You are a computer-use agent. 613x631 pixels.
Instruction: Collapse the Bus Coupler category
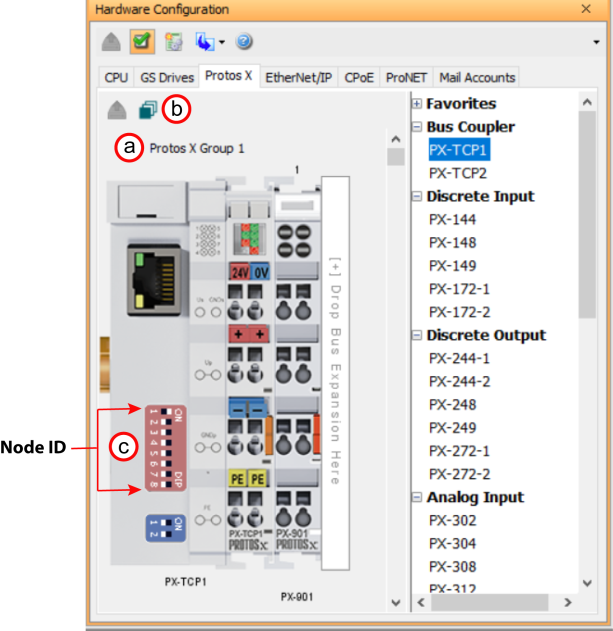pyautogui.click(x=416, y=127)
